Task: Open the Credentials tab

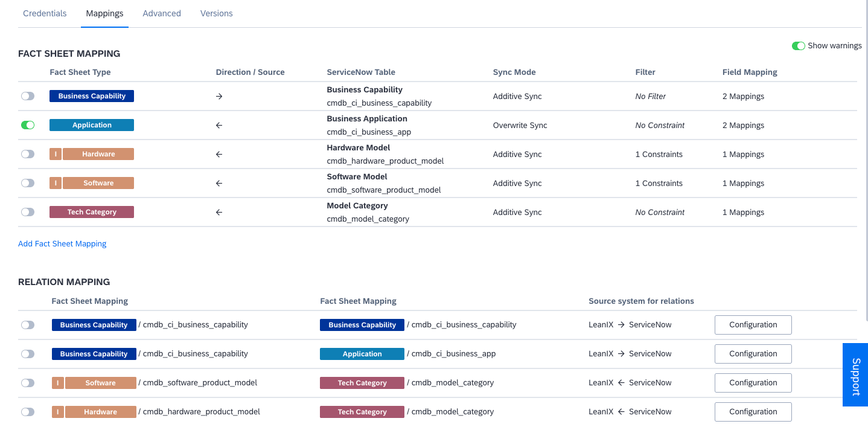Action: (x=45, y=13)
